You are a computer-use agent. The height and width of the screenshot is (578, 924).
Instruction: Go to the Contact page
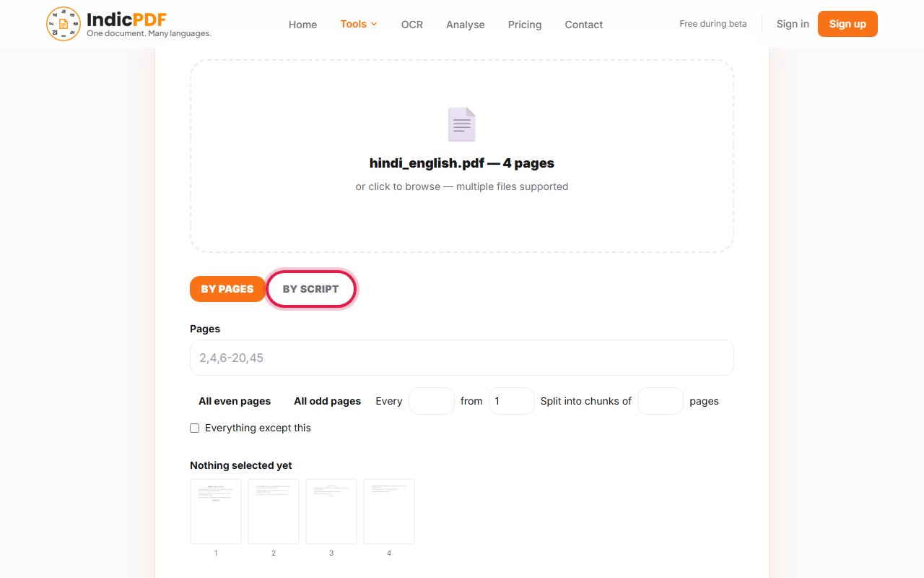click(584, 25)
